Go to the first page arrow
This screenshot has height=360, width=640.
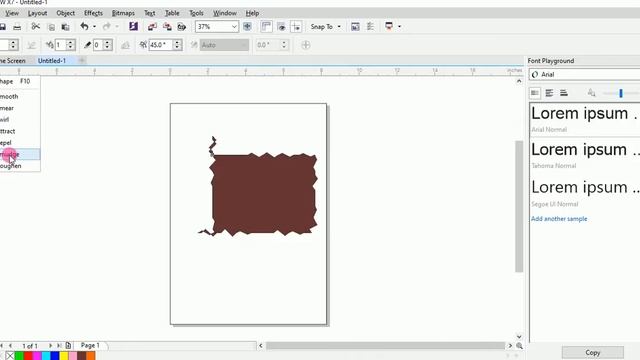coord(2,346)
